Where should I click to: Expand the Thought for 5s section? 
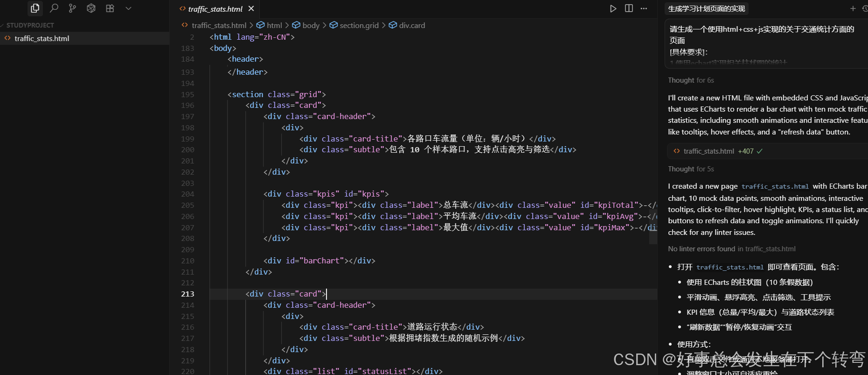(x=691, y=169)
